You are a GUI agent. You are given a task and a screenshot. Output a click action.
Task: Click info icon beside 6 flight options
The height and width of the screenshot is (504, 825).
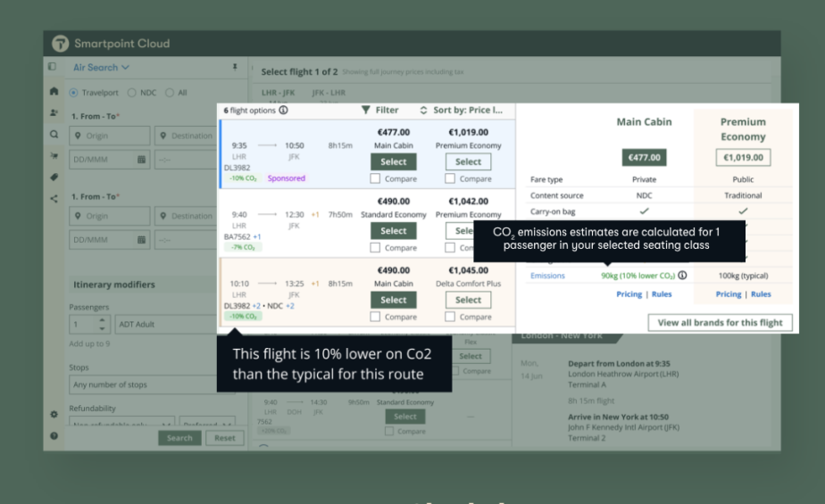pos(283,110)
